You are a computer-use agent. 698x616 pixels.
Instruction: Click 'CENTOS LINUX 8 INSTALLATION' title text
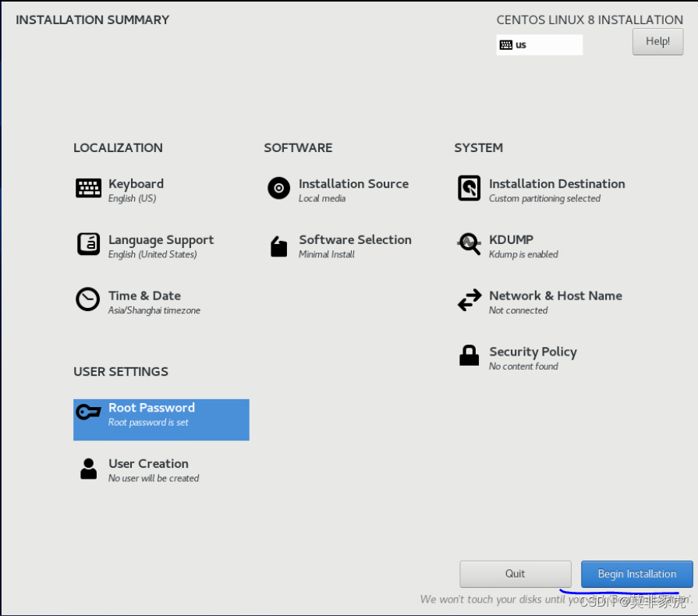pyautogui.click(x=590, y=20)
